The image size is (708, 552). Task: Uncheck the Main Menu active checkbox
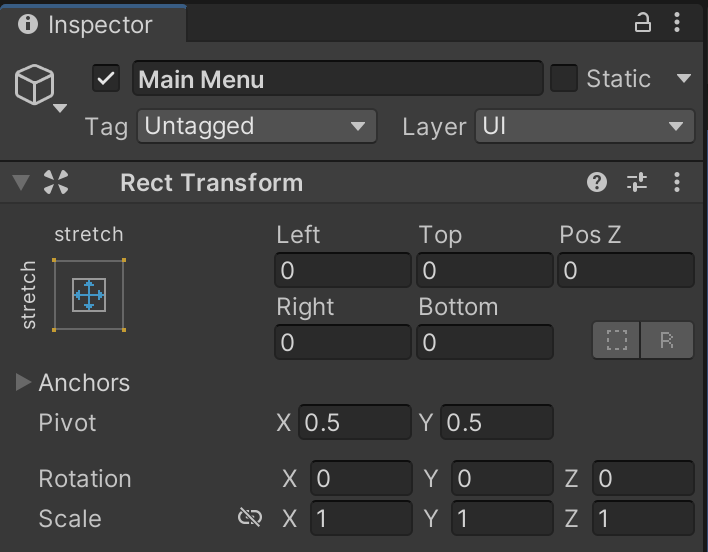[x=106, y=79]
